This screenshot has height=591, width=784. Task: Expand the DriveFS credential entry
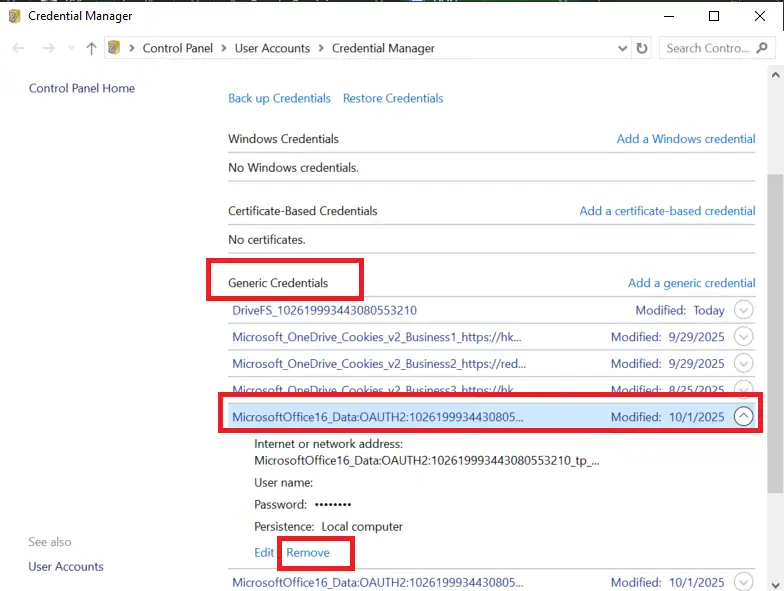click(x=743, y=310)
